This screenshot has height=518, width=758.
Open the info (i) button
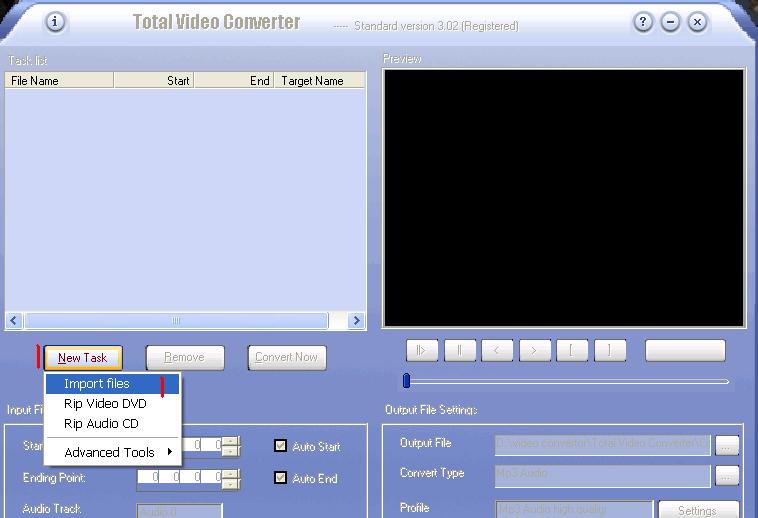pos(55,22)
